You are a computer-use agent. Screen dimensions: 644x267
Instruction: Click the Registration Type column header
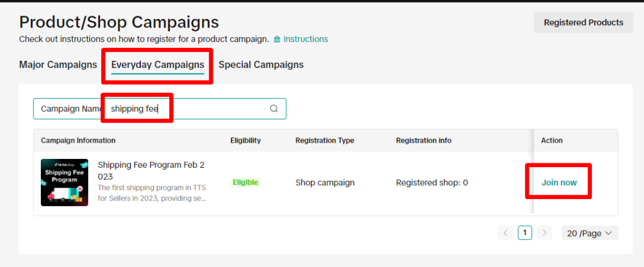coord(325,140)
